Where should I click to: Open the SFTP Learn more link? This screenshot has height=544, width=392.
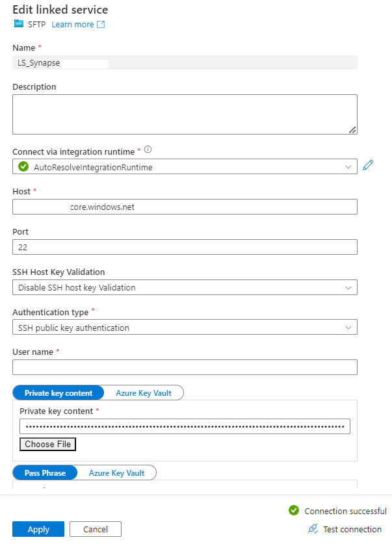coord(73,24)
